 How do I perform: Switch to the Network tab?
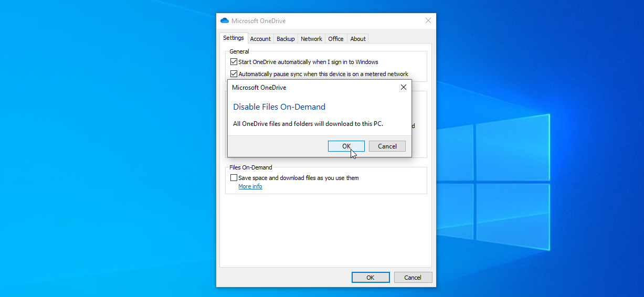point(311,39)
